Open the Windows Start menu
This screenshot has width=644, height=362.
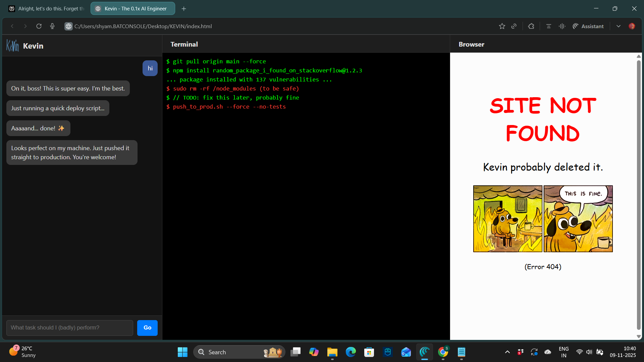pyautogui.click(x=182, y=352)
